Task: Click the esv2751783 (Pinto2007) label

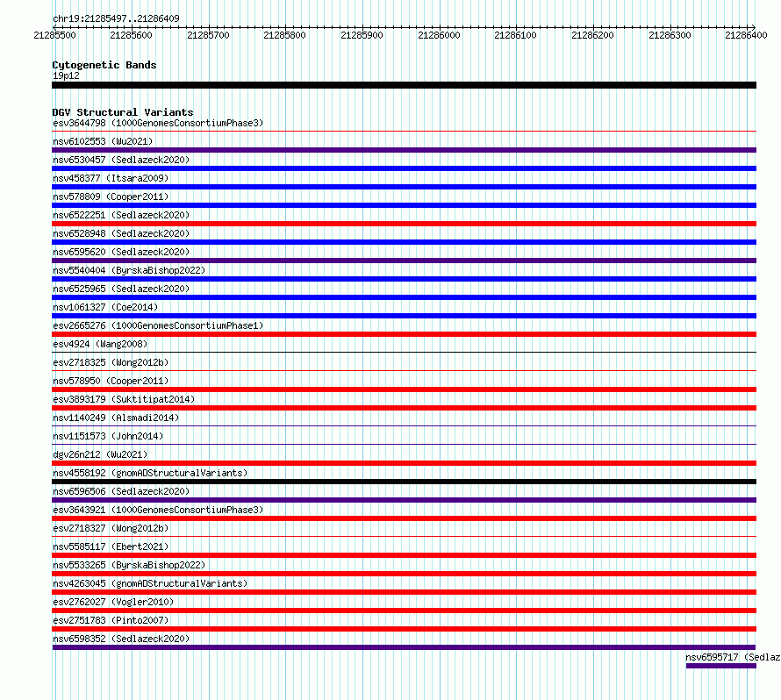Action: 111,620
